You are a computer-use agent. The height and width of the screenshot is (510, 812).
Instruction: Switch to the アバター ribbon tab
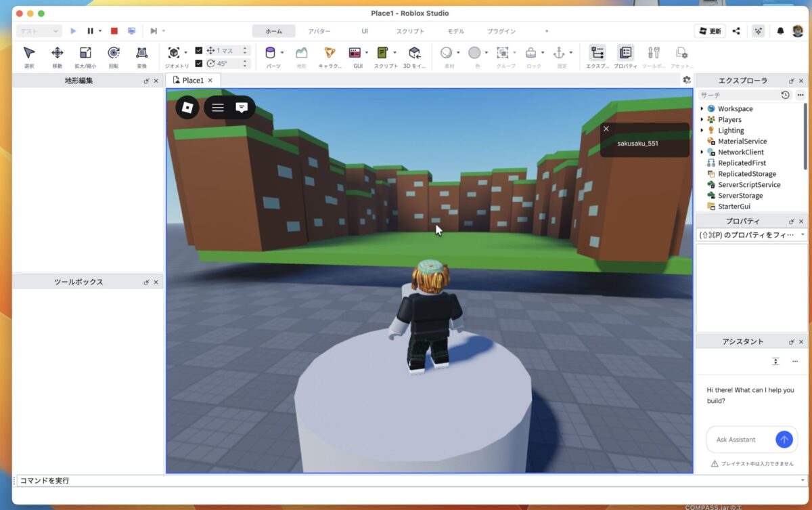click(x=319, y=31)
